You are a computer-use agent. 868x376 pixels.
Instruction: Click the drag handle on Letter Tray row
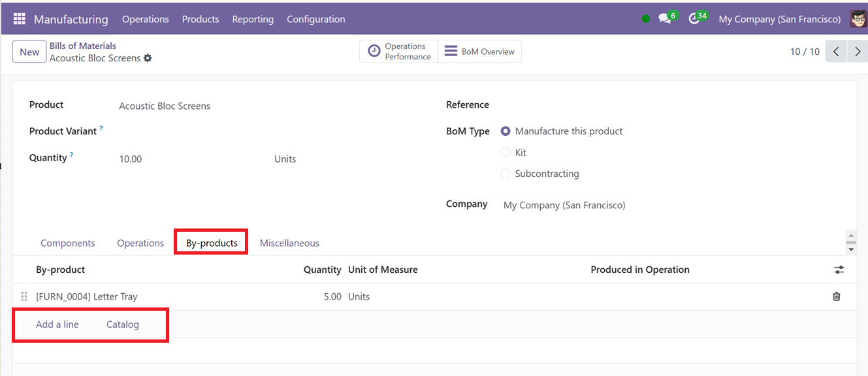24,296
